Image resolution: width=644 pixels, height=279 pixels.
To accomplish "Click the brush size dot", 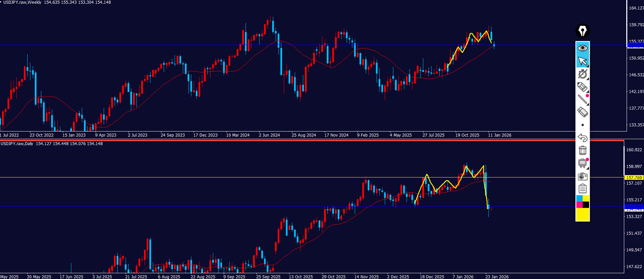I will click(582, 125).
